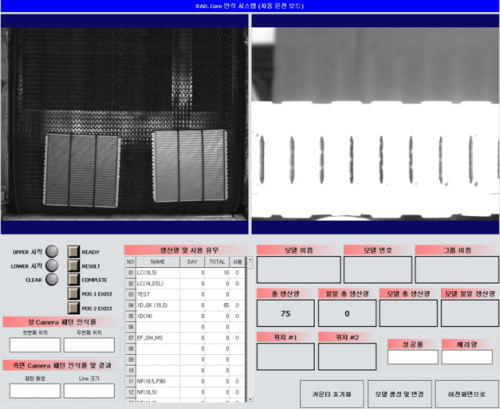Click the 카운터 초기화 button

(332, 394)
